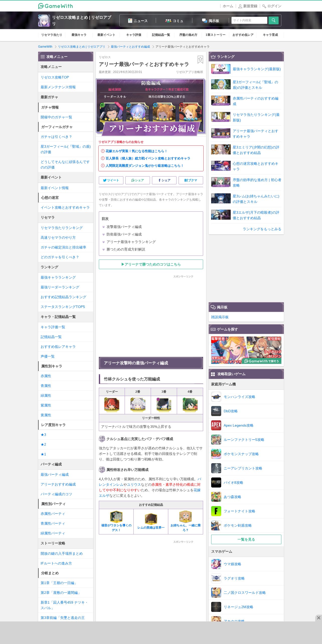Share via LINE シェア button
Screen dimensions: 322x644
tap(138, 180)
